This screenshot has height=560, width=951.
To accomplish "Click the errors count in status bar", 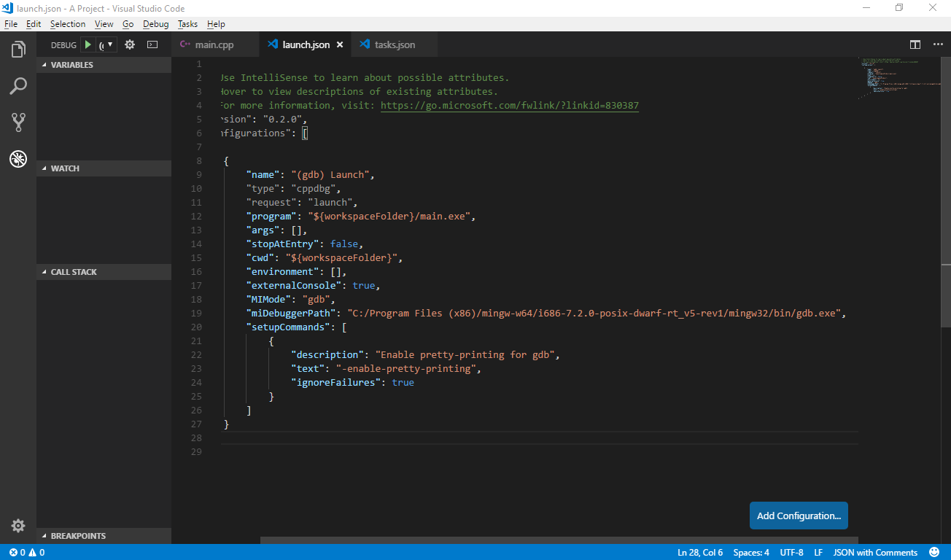I will tap(18, 553).
